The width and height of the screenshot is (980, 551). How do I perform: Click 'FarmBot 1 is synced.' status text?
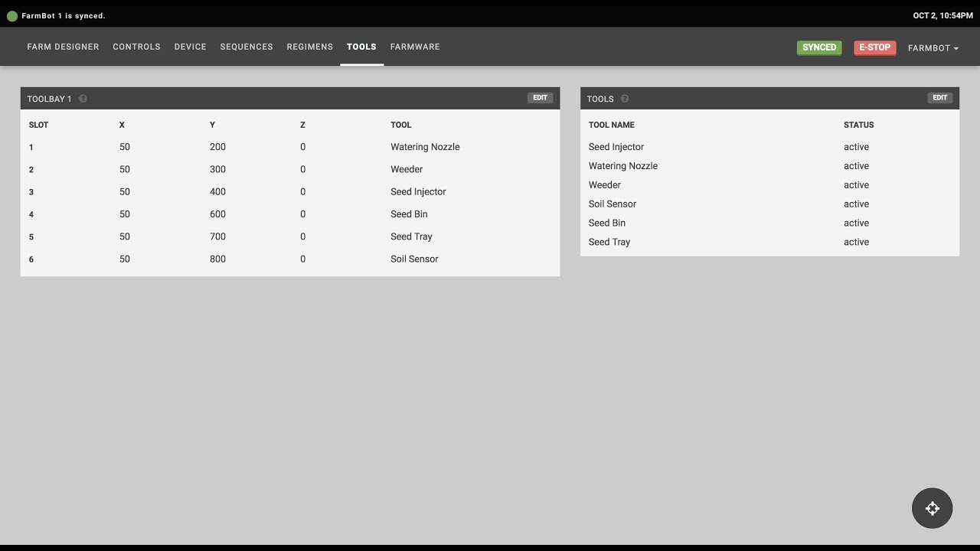point(64,16)
